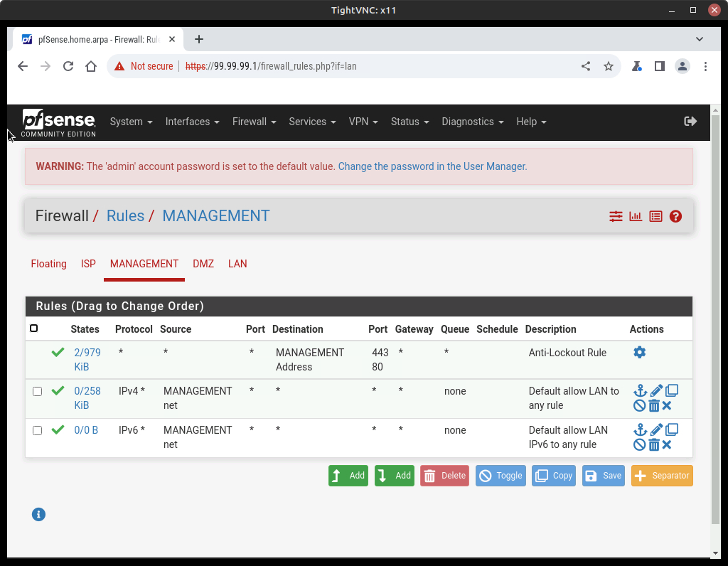
Task: Open browser side panel icon
Action: point(659,66)
